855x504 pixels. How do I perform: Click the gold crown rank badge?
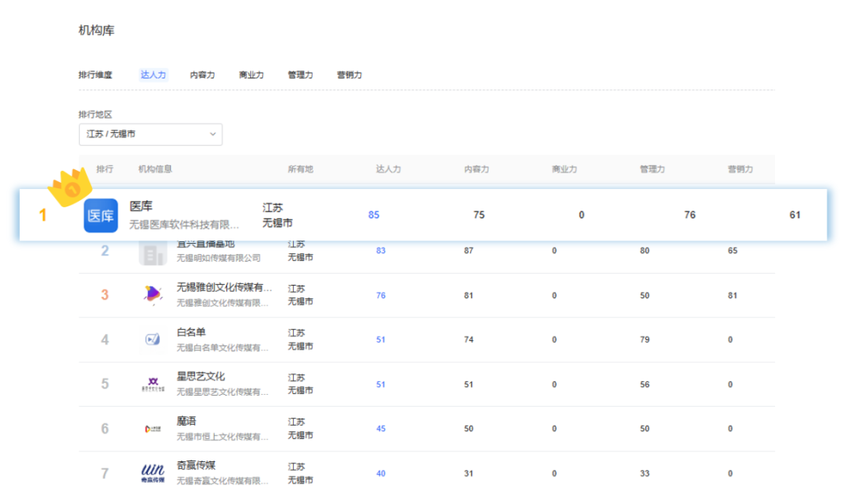coord(71,187)
